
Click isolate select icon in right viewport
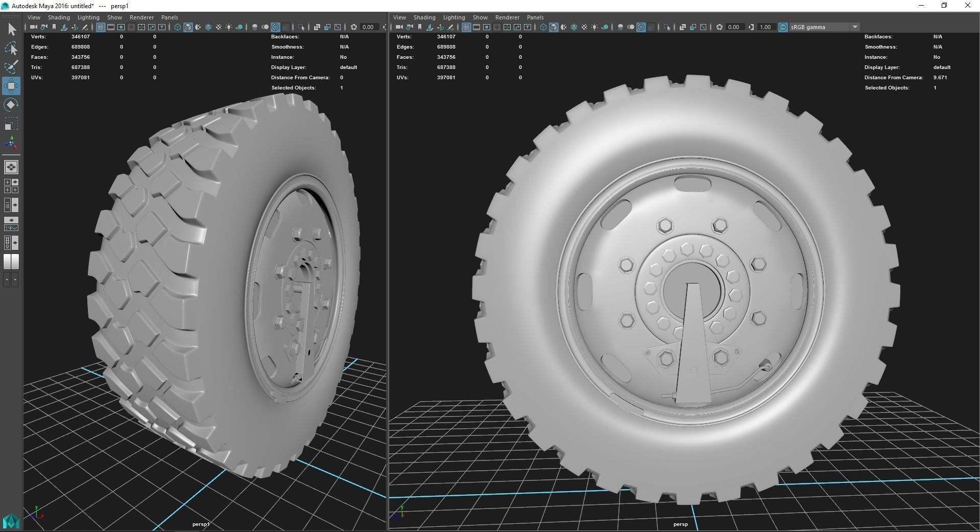[667, 27]
